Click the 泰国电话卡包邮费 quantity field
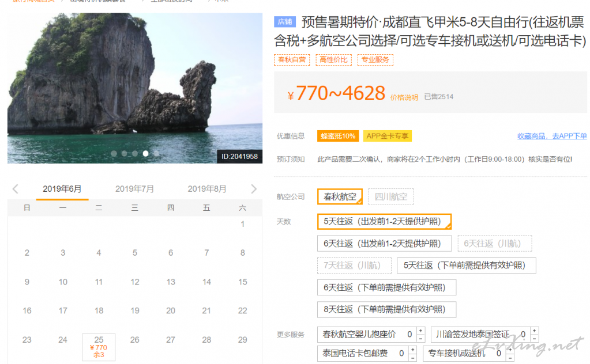590x364 pixels. (x=401, y=353)
